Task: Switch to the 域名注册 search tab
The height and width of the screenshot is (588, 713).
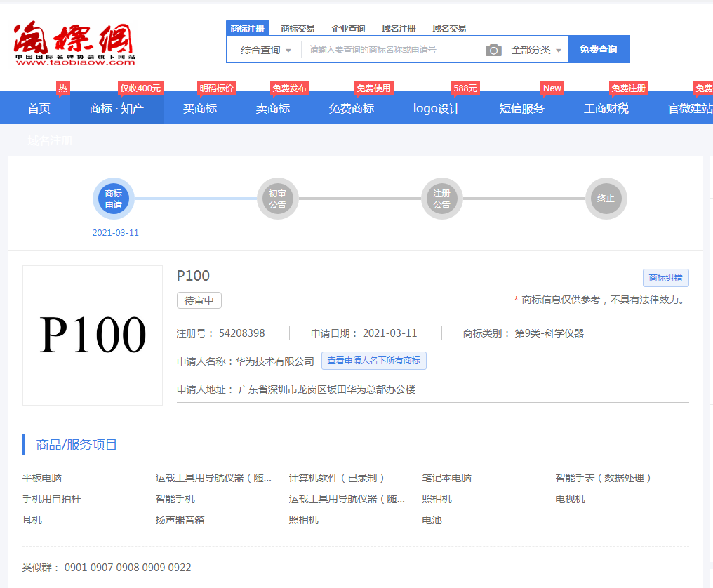Action: [x=399, y=29]
